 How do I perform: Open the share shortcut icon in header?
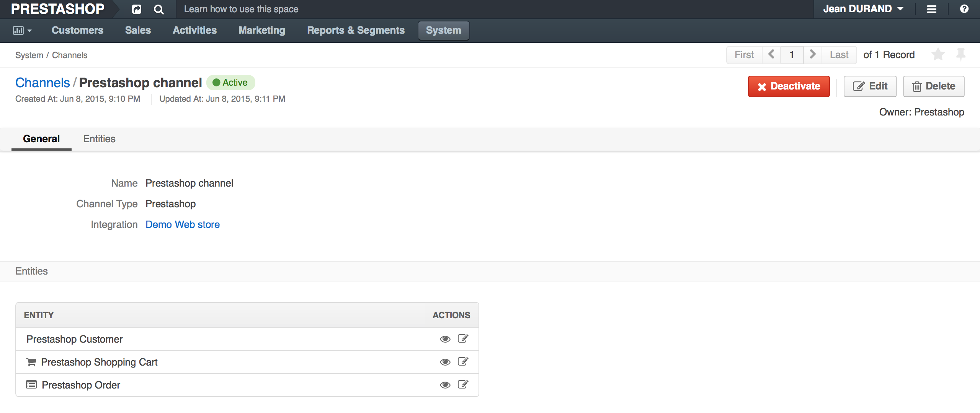[137, 9]
